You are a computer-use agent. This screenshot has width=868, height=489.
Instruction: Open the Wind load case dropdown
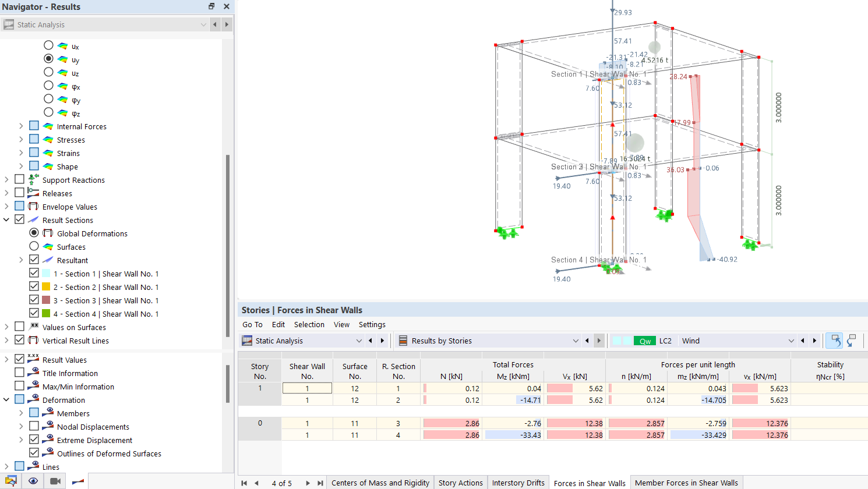(x=791, y=341)
